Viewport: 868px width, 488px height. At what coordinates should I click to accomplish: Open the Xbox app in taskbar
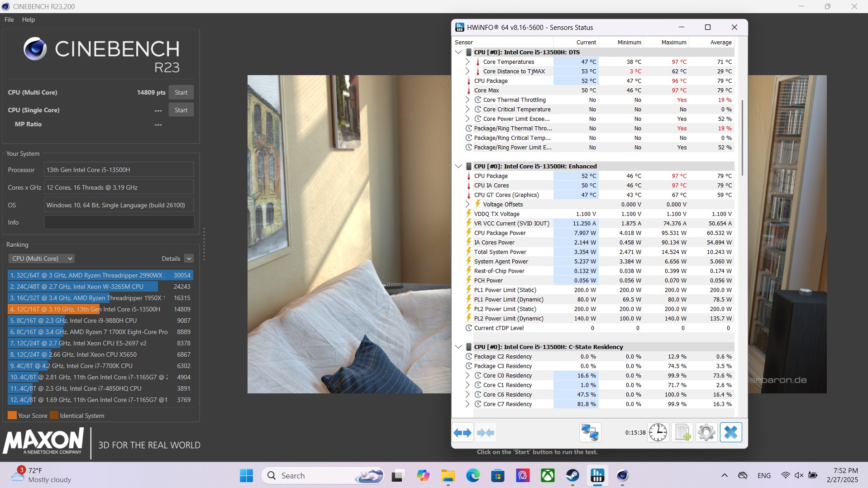(x=548, y=476)
